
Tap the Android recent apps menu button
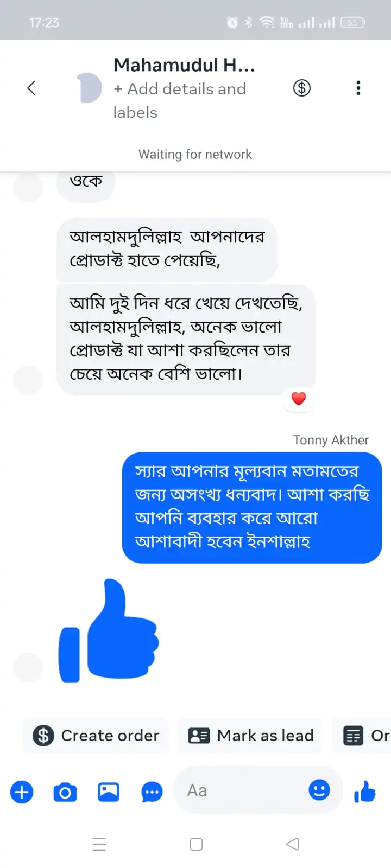(x=99, y=844)
